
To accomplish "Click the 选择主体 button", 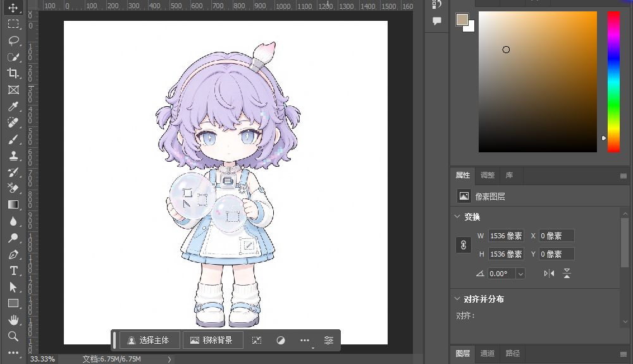I will click(x=149, y=340).
